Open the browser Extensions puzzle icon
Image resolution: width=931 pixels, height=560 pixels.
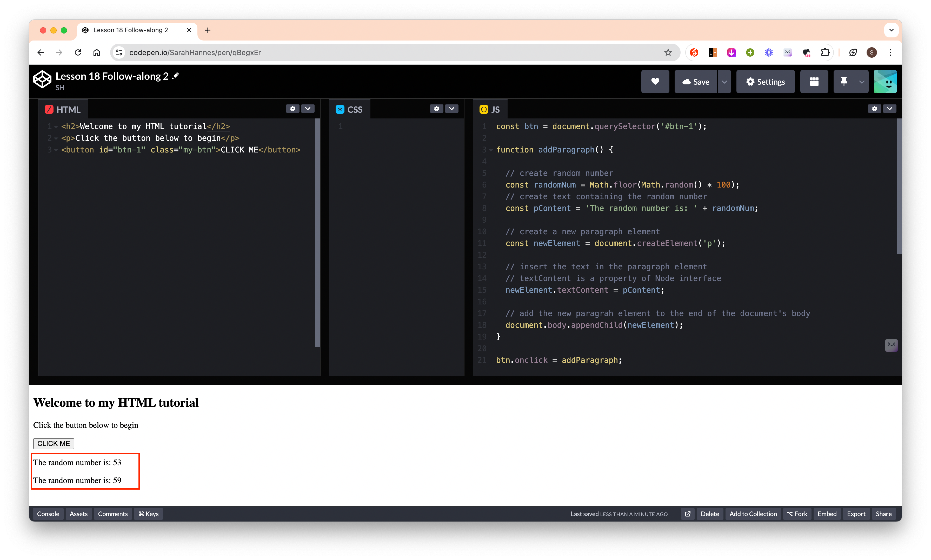[825, 52]
